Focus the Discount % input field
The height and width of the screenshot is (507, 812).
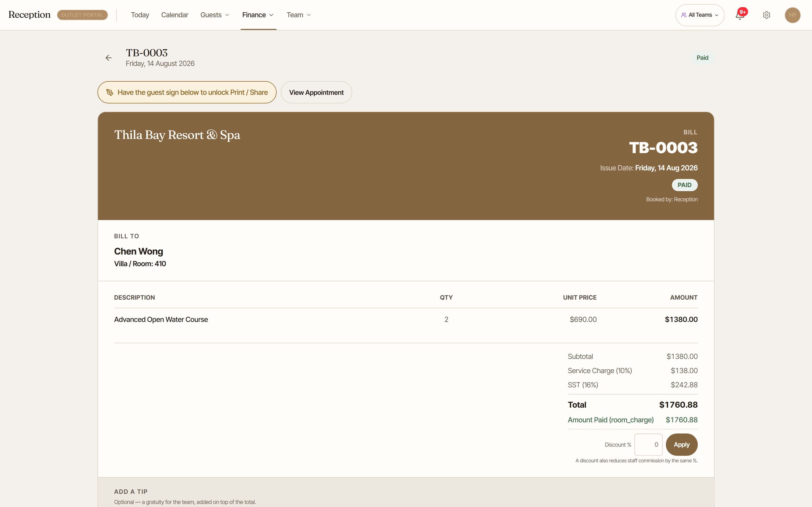coord(648,445)
